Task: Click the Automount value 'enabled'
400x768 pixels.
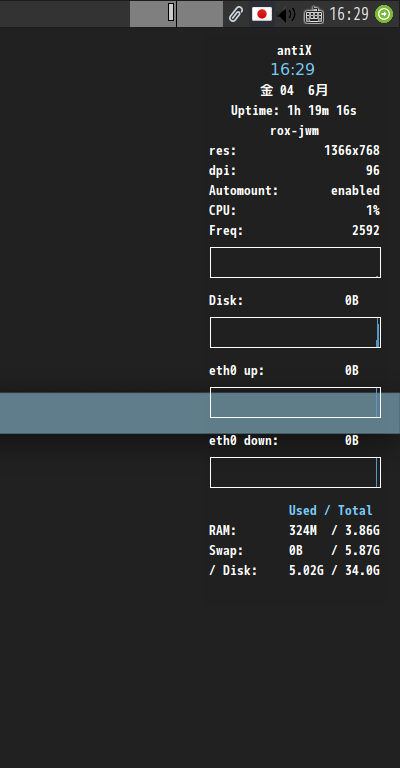Action: pyautogui.click(x=355, y=191)
